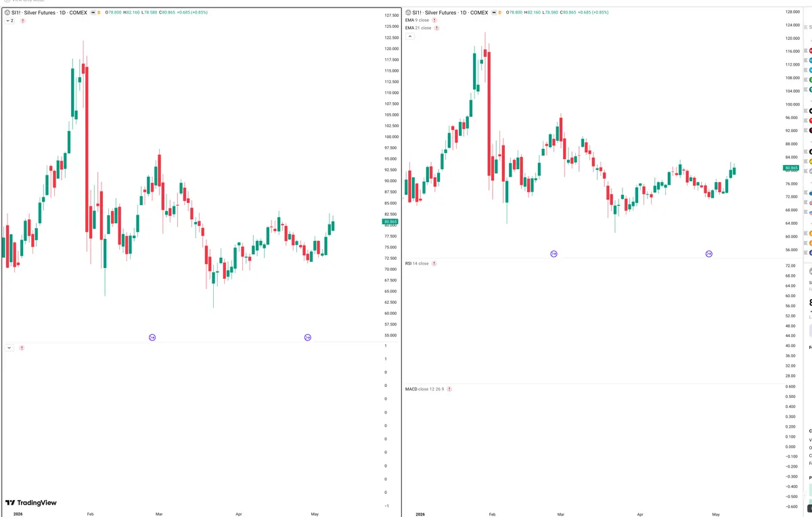This screenshot has height=517, width=812.
Task: Click 128.000 on the right price scale
Action: [792, 12]
